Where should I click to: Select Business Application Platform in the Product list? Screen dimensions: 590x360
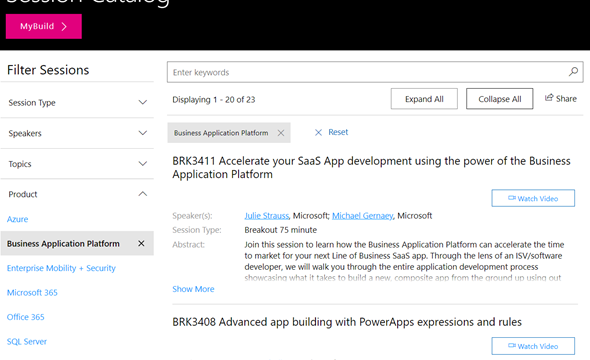(63, 243)
